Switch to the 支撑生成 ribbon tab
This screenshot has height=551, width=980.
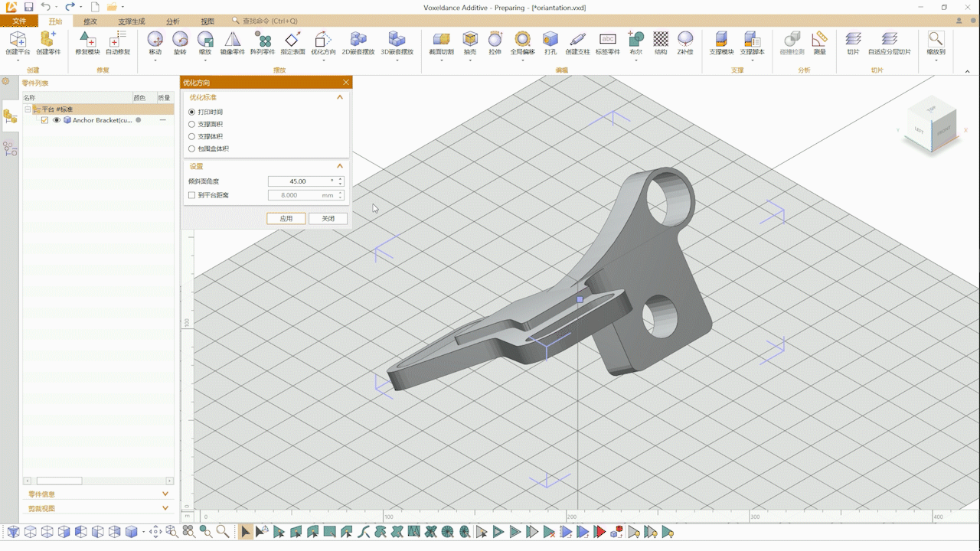click(131, 21)
